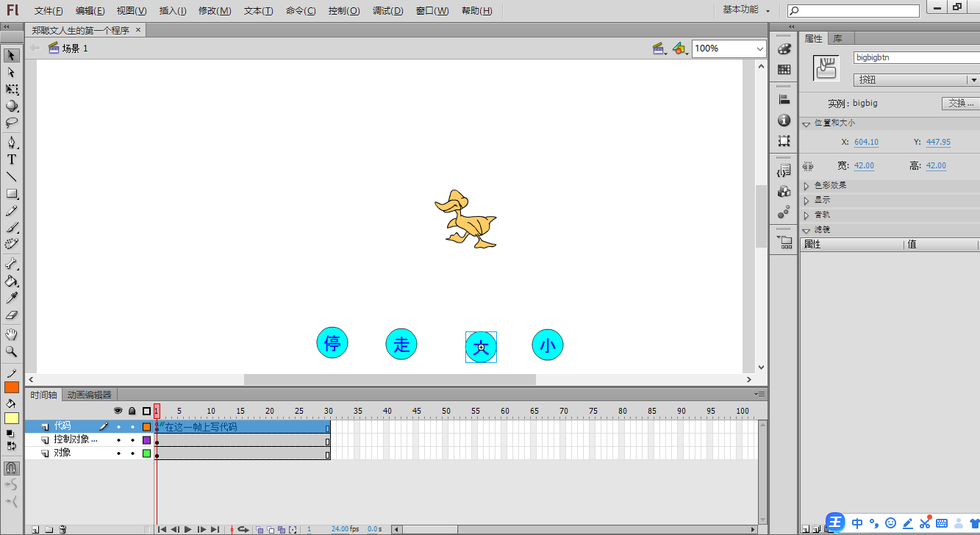The height and width of the screenshot is (535, 980).
Task: Click the 停 button on stage
Action: click(x=332, y=343)
